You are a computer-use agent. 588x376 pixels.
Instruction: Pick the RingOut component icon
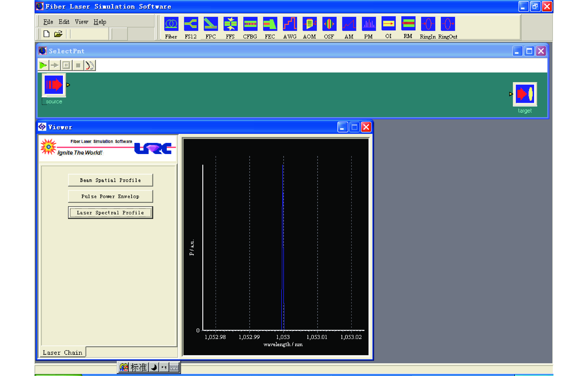(448, 24)
